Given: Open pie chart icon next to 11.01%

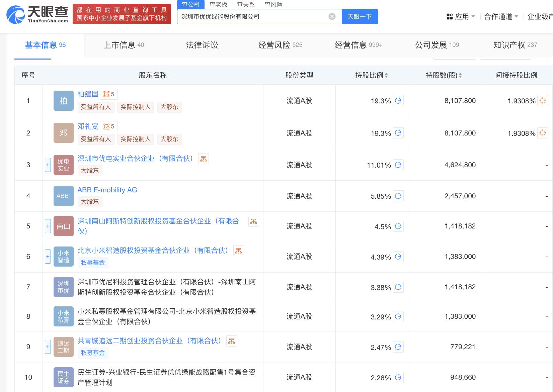Looking at the screenshot, I should pyautogui.click(x=398, y=165).
